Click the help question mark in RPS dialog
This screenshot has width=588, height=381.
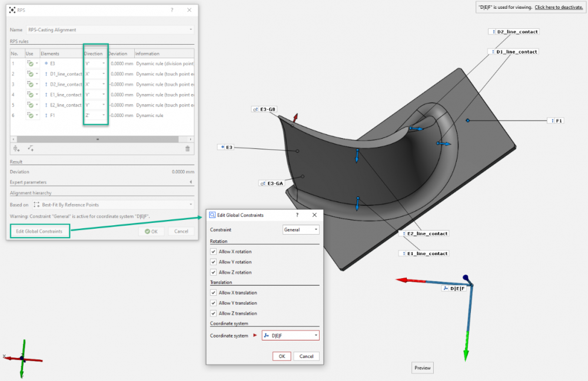pos(172,10)
